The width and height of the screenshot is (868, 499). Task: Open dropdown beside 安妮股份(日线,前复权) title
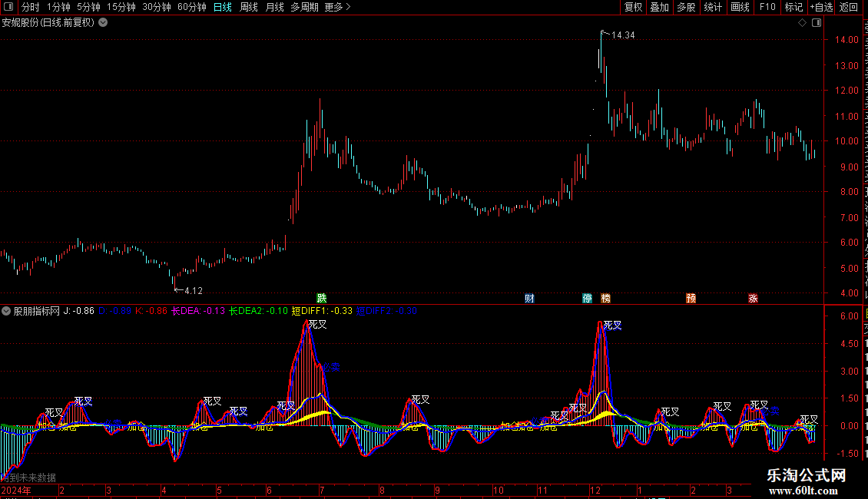point(103,23)
